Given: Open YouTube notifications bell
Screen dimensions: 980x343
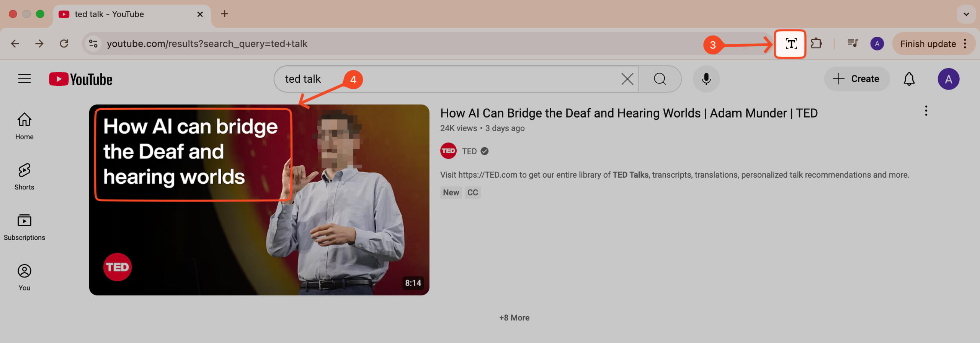Looking at the screenshot, I should point(909,79).
